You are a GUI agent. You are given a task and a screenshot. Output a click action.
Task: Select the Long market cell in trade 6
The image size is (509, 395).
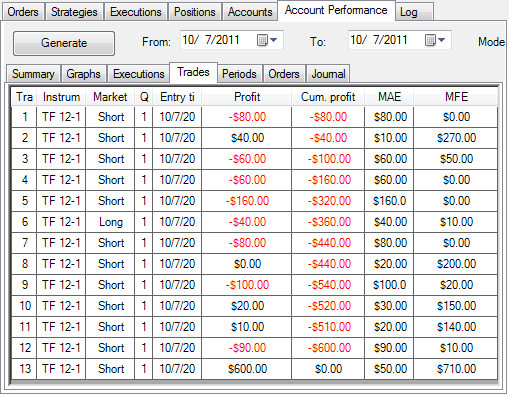click(x=110, y=222)
